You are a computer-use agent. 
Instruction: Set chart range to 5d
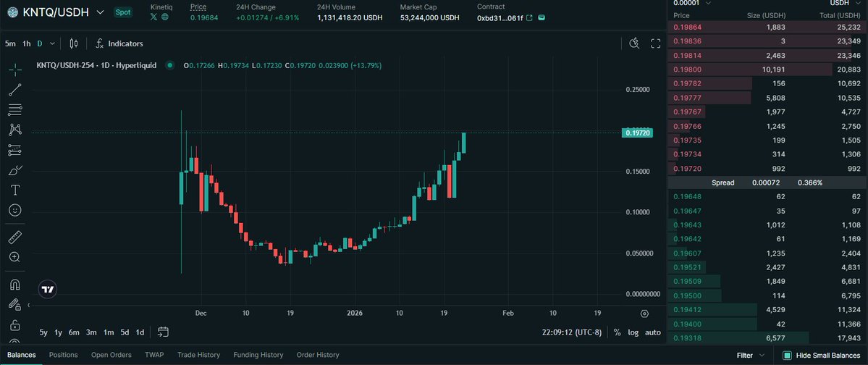[x=125, y=332]
